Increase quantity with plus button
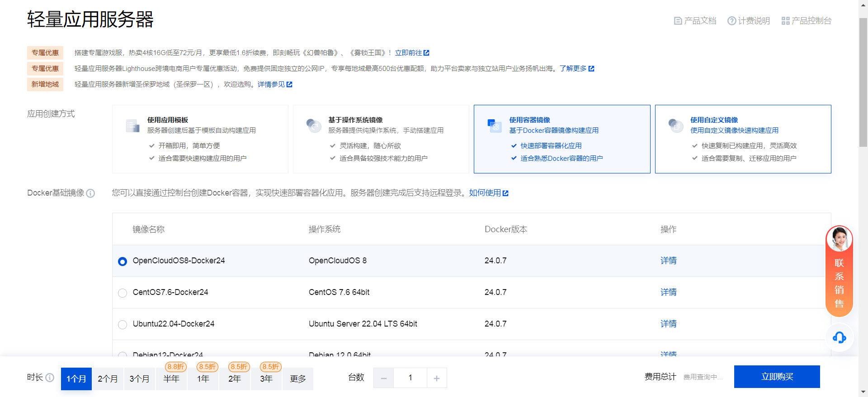The image size is (868, 397). 437,378
